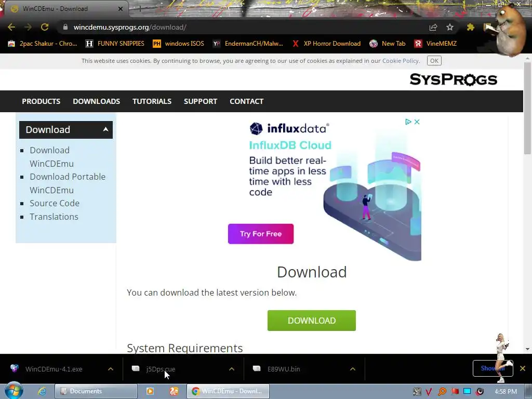Open WinCDEmu-4.1.exe downloaded file

54,369
